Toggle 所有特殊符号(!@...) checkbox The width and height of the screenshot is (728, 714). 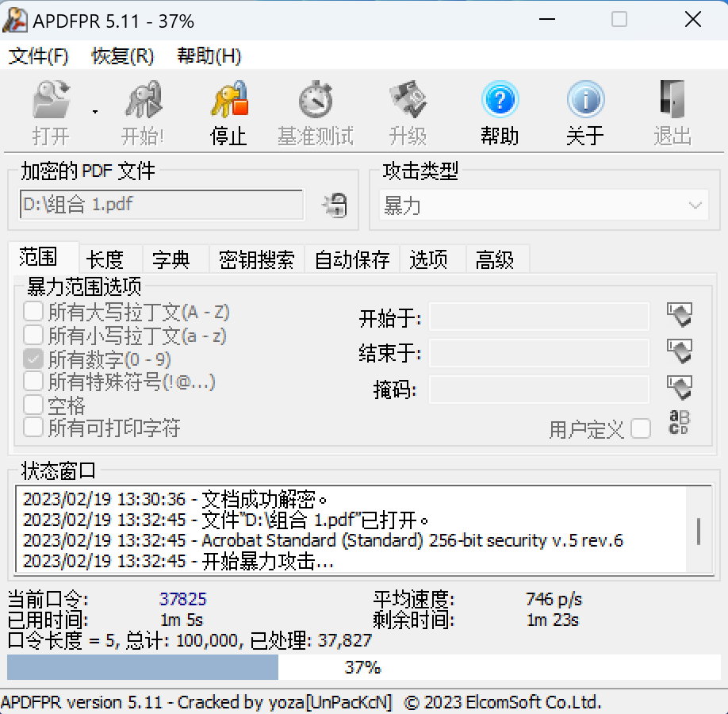click(x=33, y=382)
